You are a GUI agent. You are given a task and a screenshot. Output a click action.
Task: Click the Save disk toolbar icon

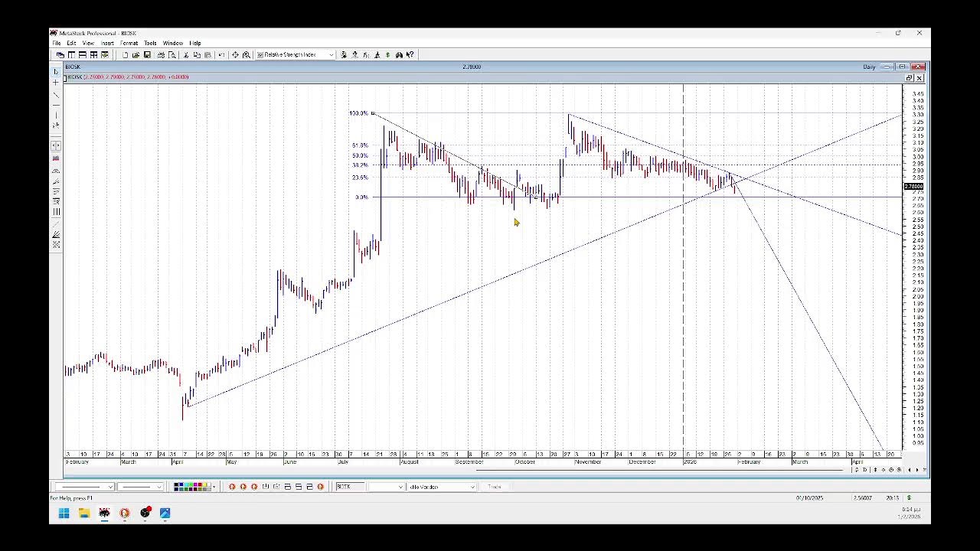point(147,55)
